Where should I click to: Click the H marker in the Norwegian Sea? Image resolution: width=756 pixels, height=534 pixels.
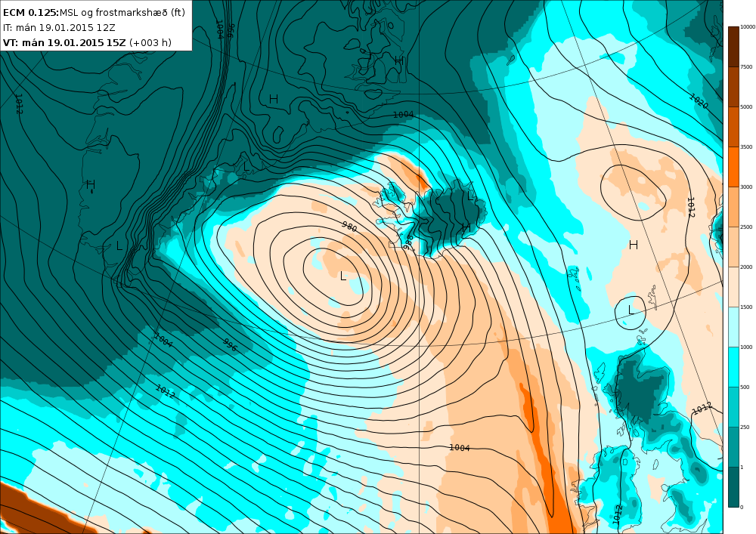pos(634,245)
